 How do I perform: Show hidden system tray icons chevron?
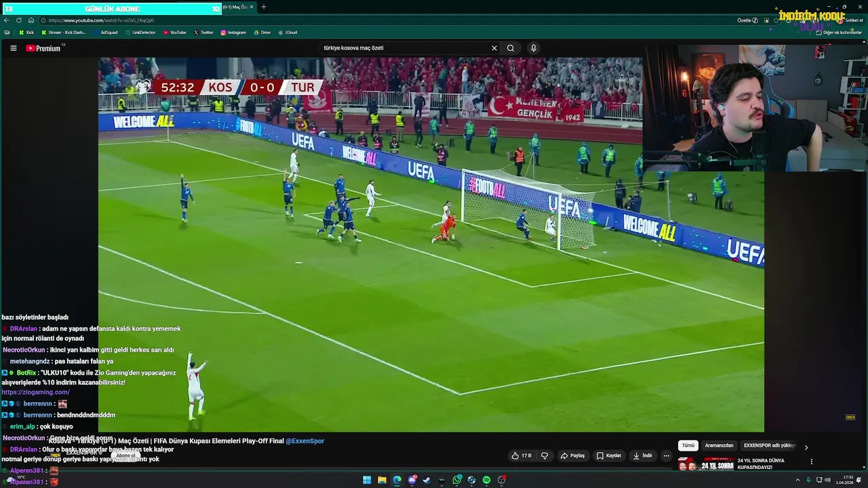pos(797,480)
